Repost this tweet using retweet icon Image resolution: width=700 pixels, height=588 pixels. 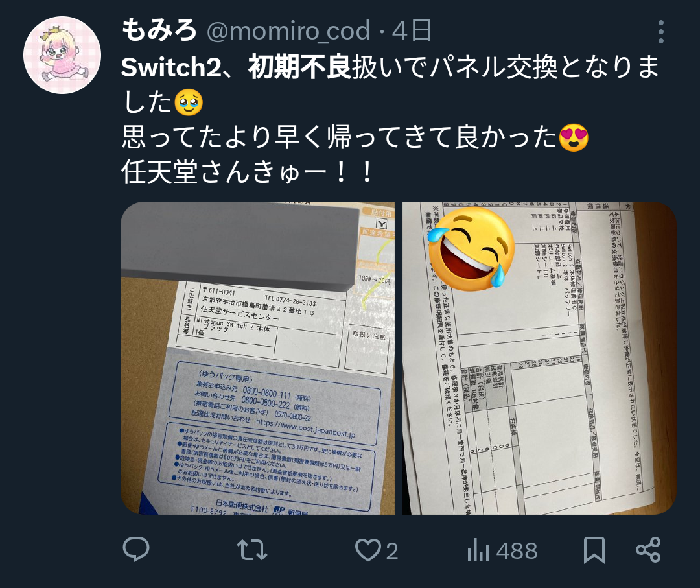coord(251,550)
